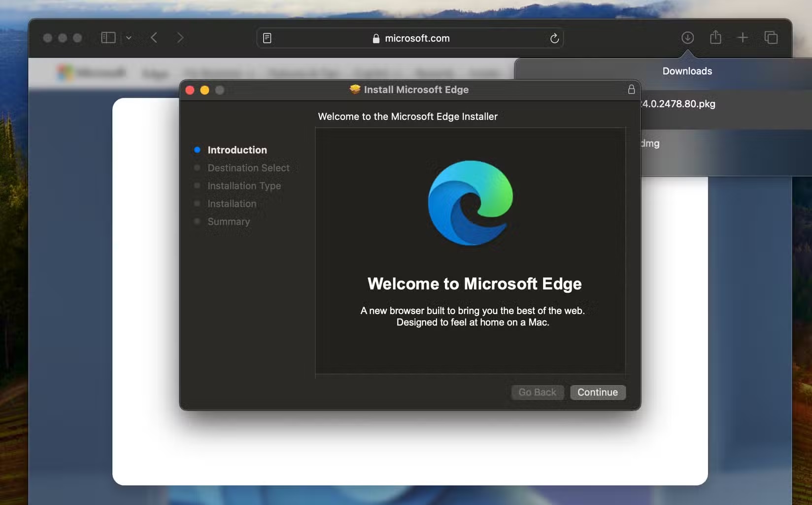Click the Downloads popover title
This screenshot has height=505, width=812.
tap(687, 71)
